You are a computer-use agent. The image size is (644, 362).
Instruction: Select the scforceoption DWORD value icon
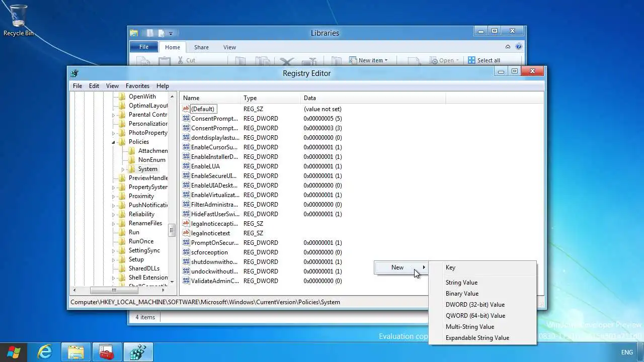(186, 252)
